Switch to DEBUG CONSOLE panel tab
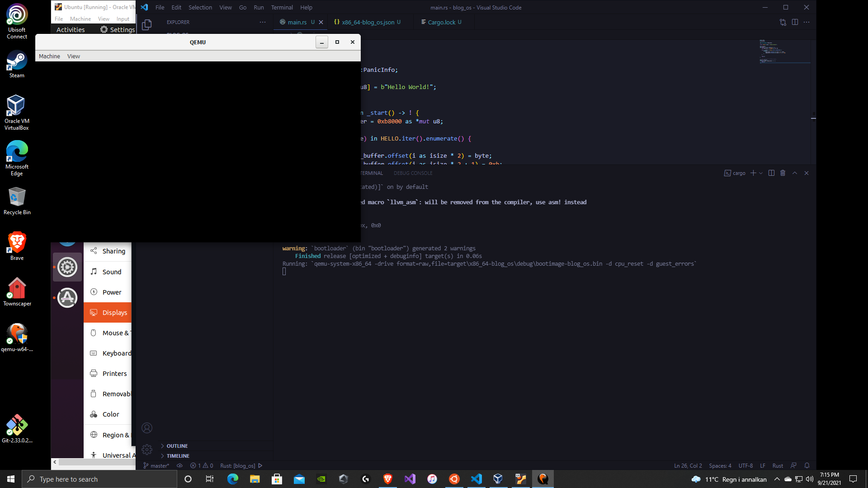This screenshot has width=868, height=488. point(413,173)
